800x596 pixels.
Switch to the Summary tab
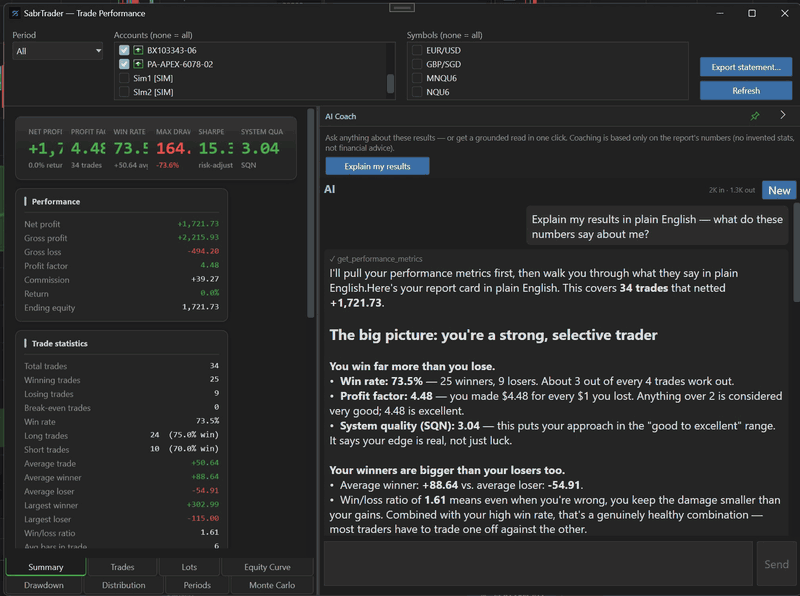coord(45,567)
